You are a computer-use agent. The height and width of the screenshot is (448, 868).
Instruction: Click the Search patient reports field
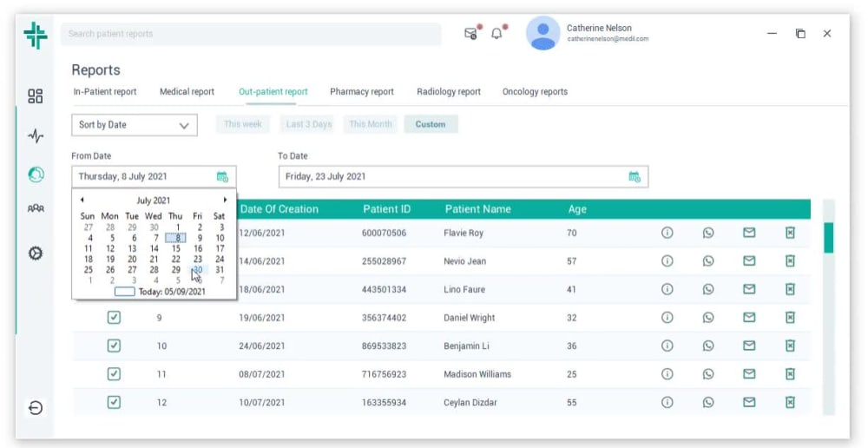pos(251,34)
